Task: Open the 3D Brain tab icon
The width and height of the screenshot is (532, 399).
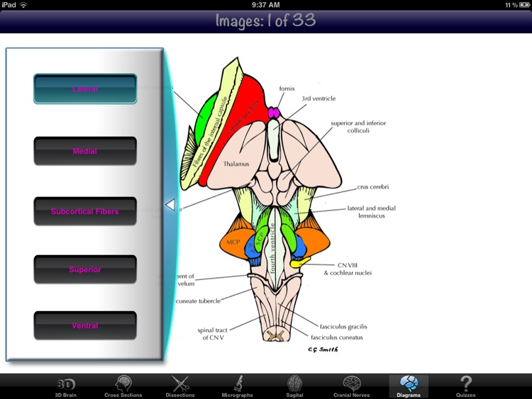Action: [x=66, y=384]
